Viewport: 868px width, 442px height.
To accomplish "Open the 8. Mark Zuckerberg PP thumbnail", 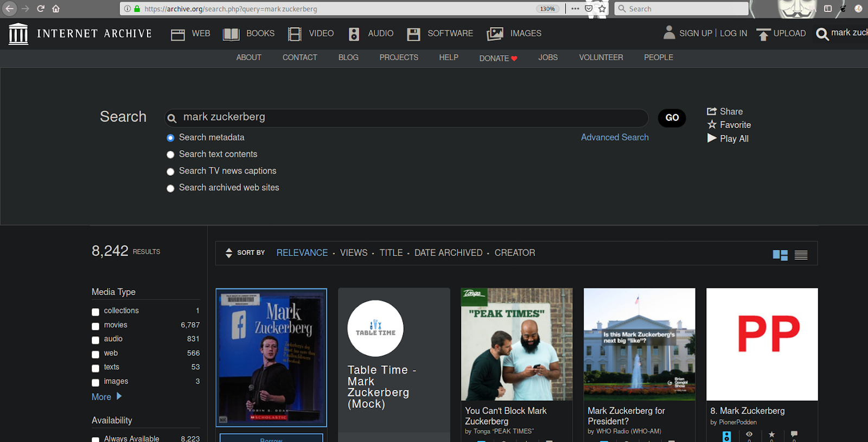I will tap(762, 344).
